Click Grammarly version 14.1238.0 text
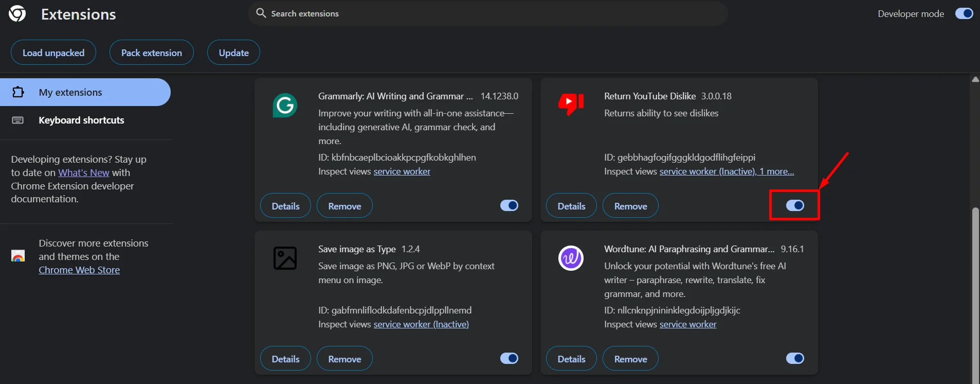 (499, 96)
